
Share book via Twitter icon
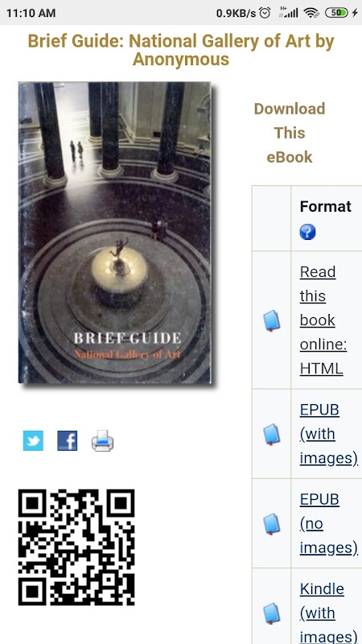click(33, 440)
